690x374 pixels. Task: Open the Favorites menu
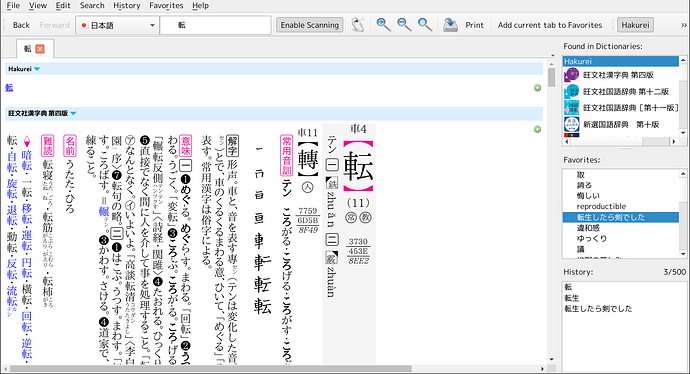(166, 6)
